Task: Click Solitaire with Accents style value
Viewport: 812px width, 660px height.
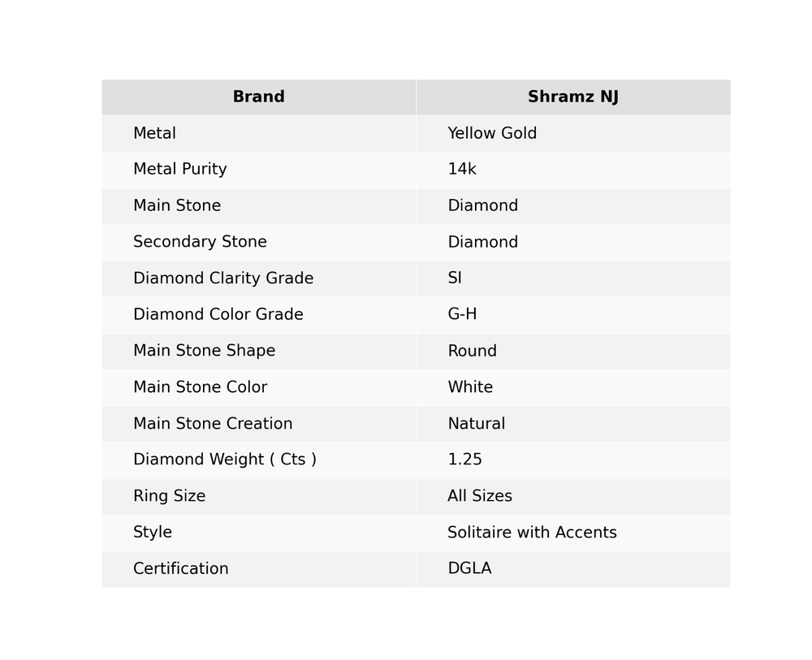Action: pos(532,533)
